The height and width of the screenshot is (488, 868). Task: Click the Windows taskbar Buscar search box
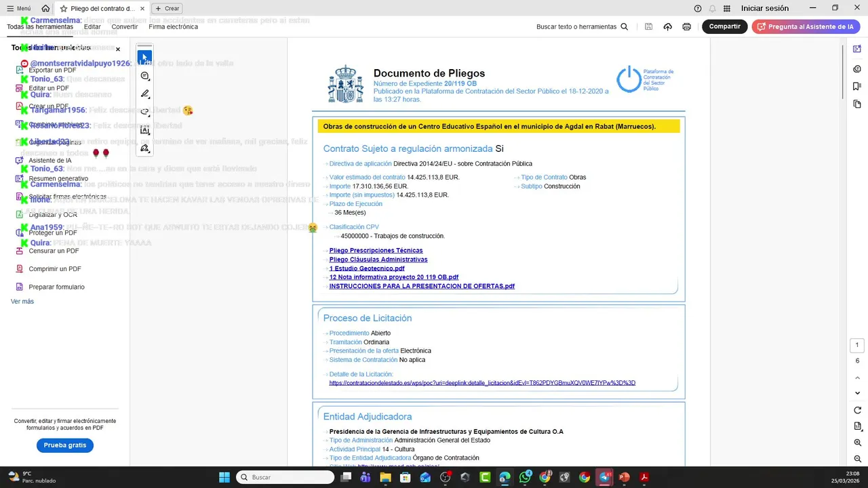[285, 477]
